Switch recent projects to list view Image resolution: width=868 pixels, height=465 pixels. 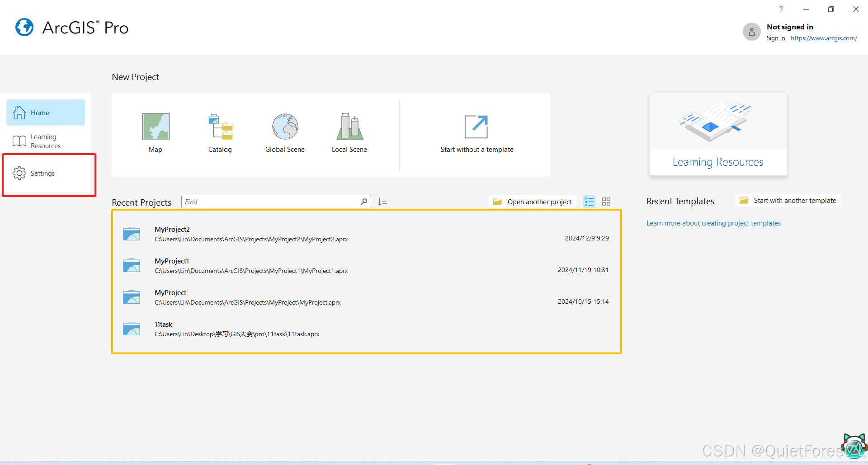point(590,202)
